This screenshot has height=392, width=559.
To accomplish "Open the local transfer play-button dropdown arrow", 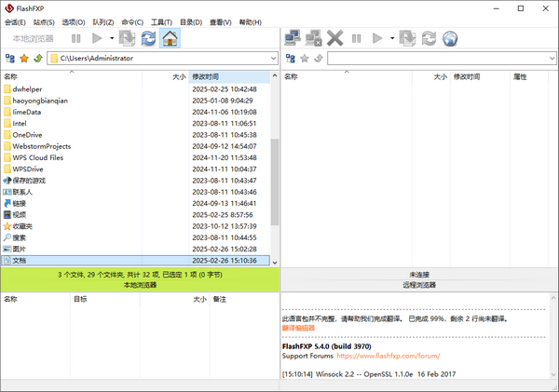I will (112, 38).
